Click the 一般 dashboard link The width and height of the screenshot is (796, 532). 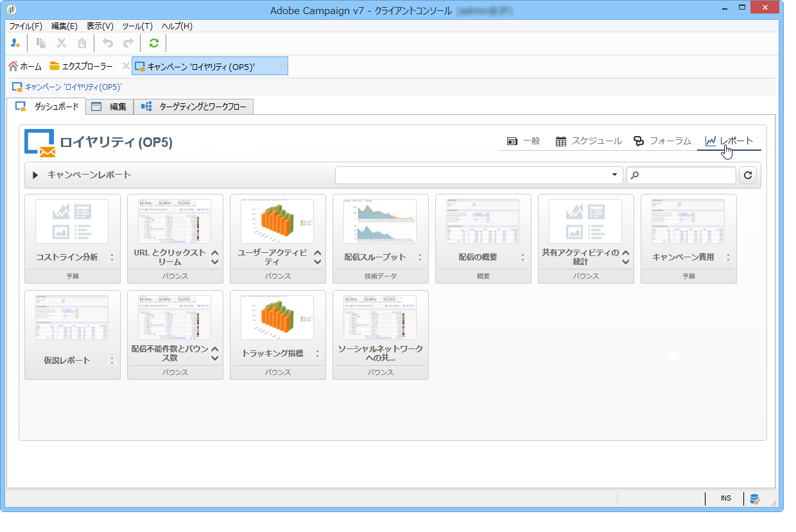(x=523, y=141)
